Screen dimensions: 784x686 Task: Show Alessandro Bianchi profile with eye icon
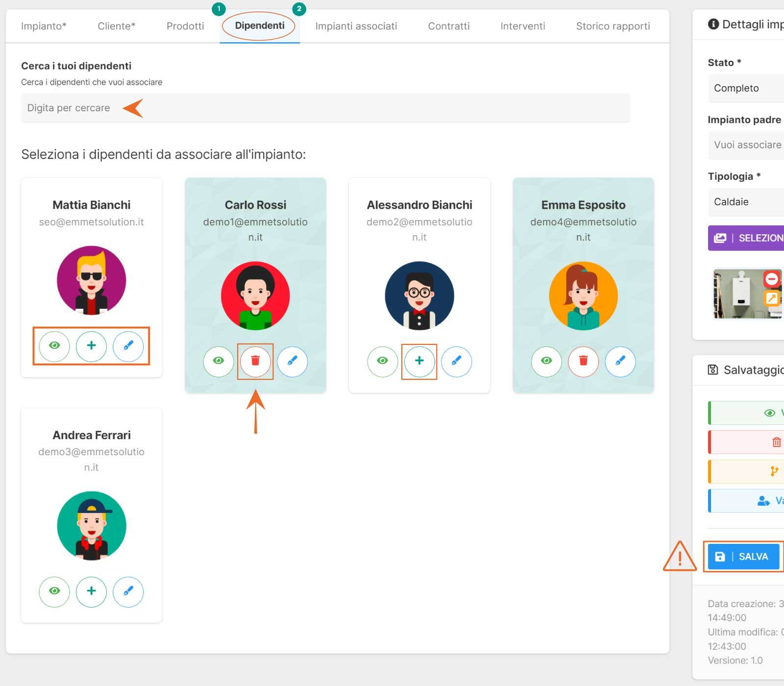click(x=382, y=361)
